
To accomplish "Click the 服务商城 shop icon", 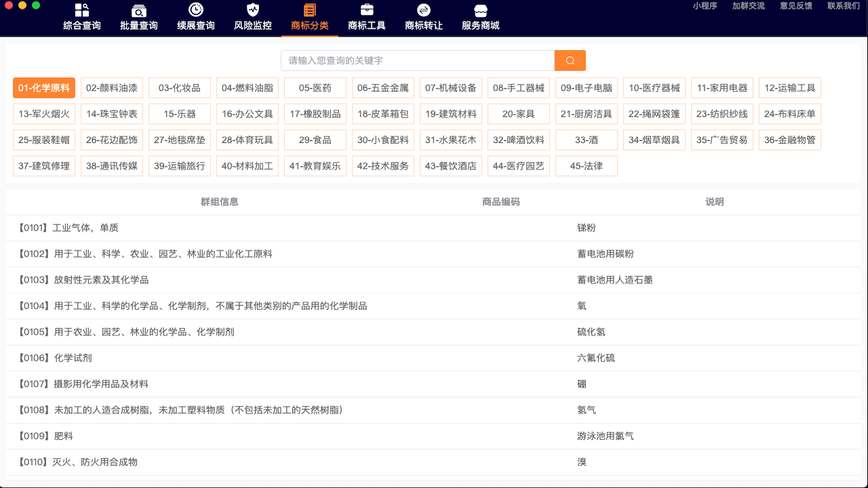I will click(481, 10).
